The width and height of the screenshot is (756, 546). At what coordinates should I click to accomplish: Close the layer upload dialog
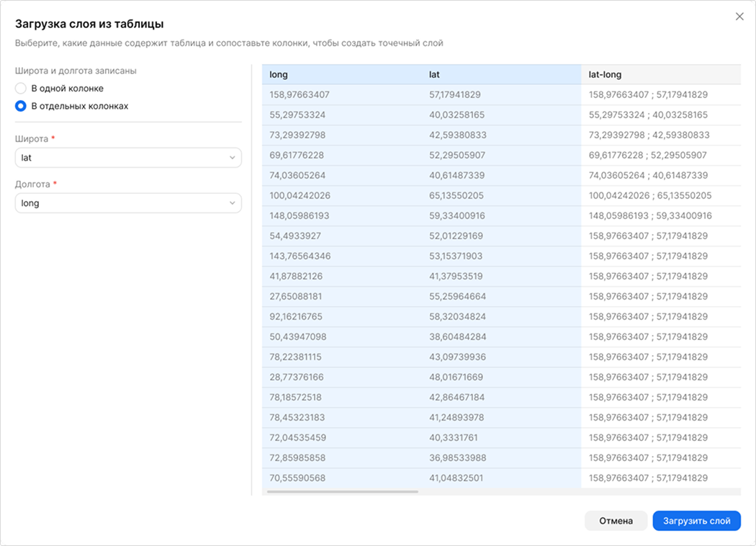739,17
